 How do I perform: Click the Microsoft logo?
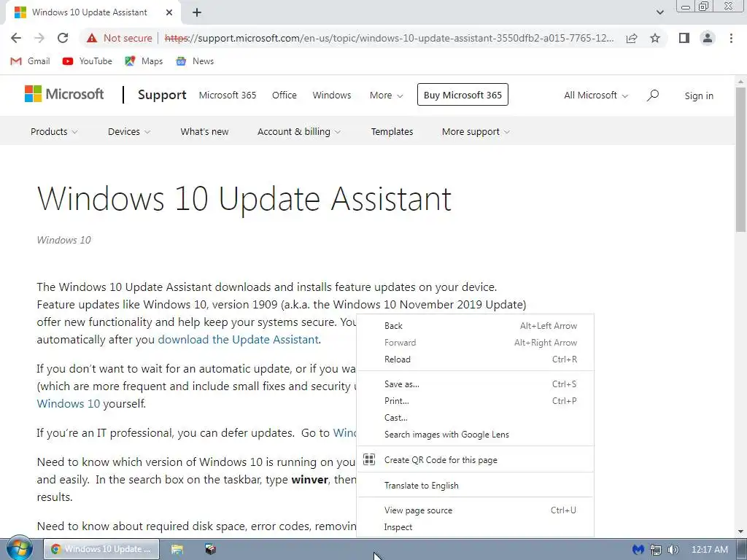(x=64, y=94)
